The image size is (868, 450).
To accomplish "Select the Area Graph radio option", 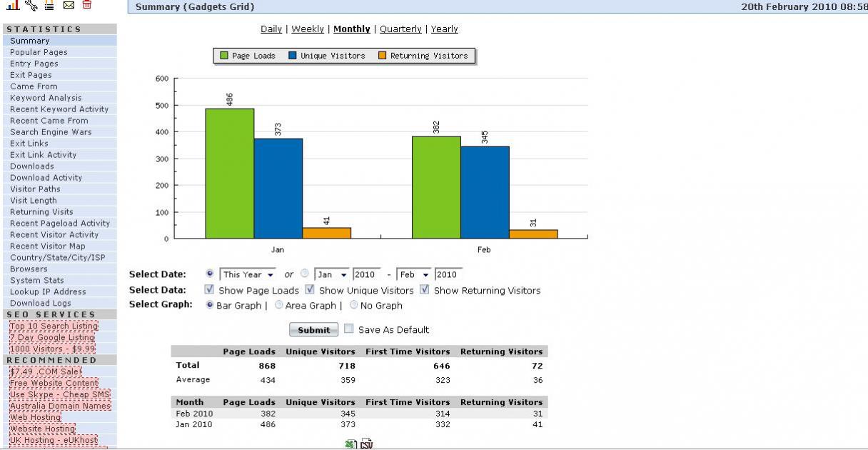I will coord(279,304).
